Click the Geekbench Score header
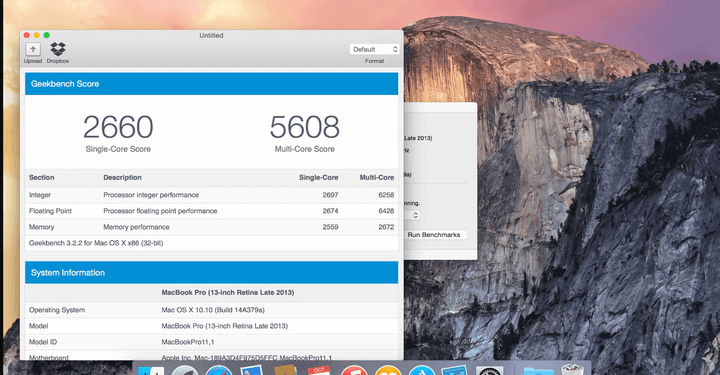The image size is (720, 375). [212, 84]
